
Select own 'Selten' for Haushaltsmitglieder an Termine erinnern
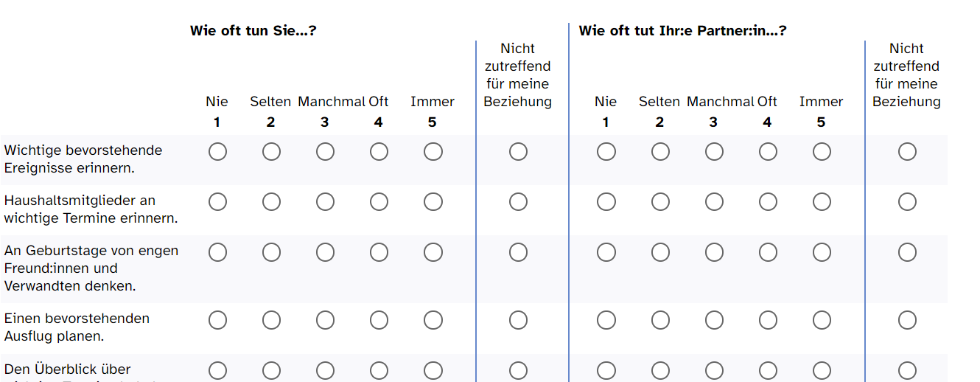[x=271, y=202]
